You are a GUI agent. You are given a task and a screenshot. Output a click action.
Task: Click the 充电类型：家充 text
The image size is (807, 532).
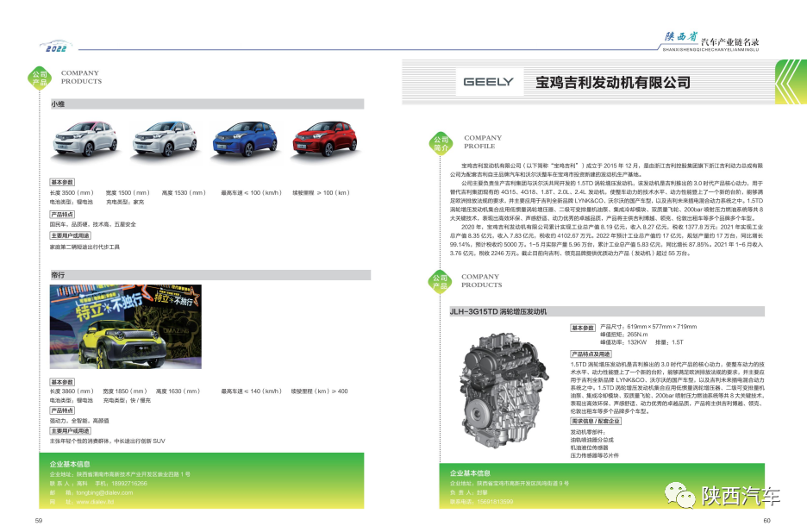(125, 203)
